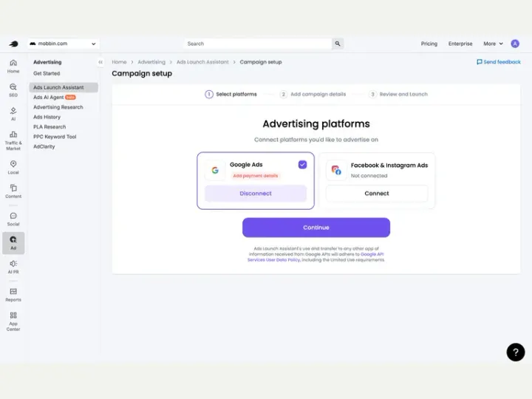
Task: Open the mobbin.com project dropdown
Action: (64, 44)
